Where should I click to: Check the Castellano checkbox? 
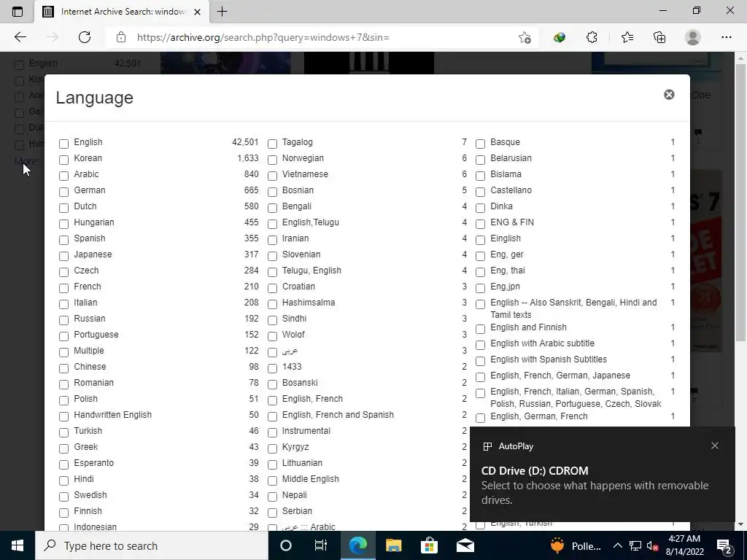coord(481,192)
